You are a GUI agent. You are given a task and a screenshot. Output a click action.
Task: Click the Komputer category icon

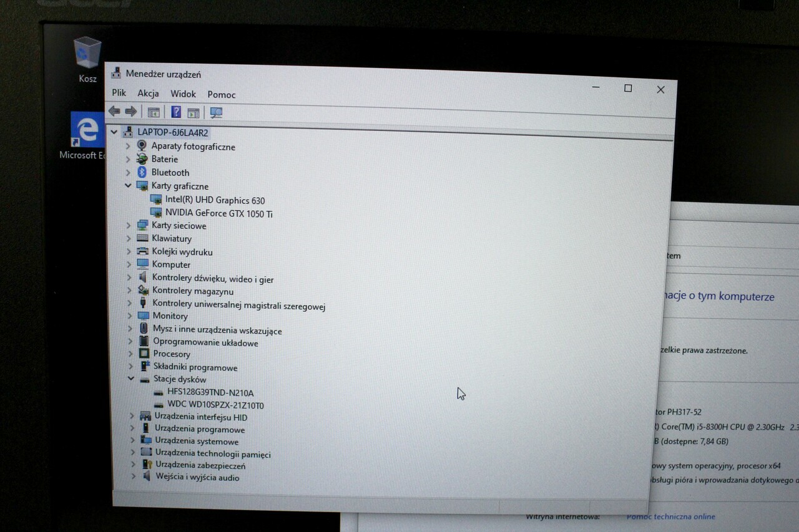coord(143,264)
